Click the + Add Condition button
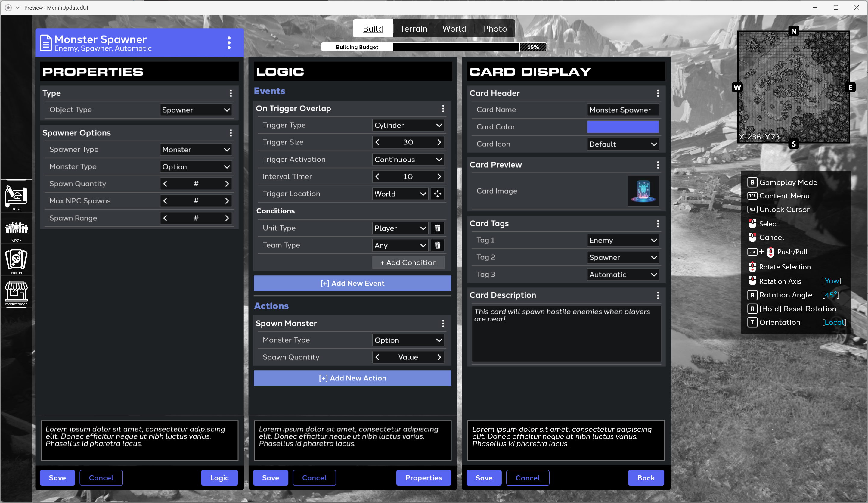Screen dimensions: 868x503 pyautogui.click(x=408, y=262)
